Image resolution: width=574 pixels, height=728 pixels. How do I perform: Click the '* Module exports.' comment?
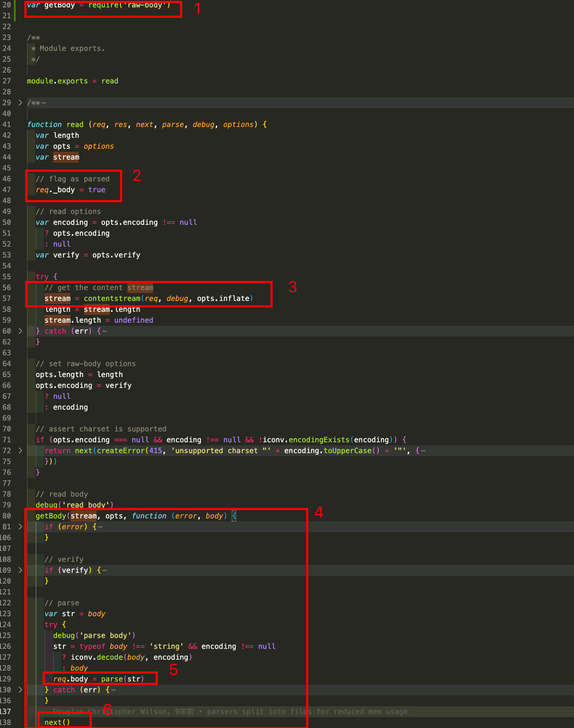[68, 48]
